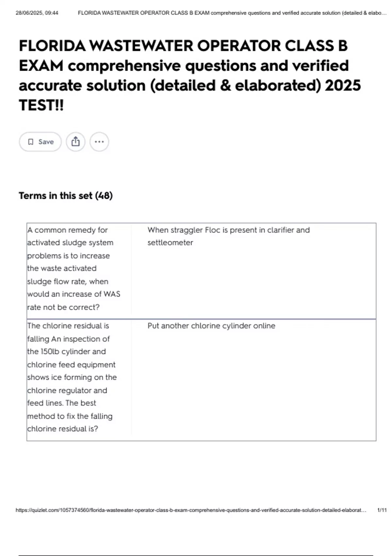392x556 pixels.
Task: Click the 28/06/2025, 09:44 timestamp
Action: tap(37, 13)
